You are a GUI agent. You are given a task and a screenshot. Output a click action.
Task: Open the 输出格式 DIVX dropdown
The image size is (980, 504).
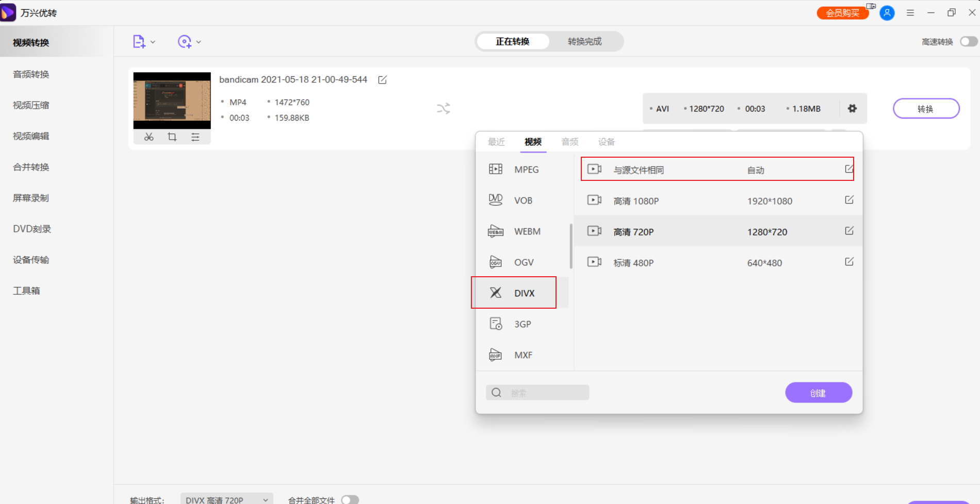(226, 499)
